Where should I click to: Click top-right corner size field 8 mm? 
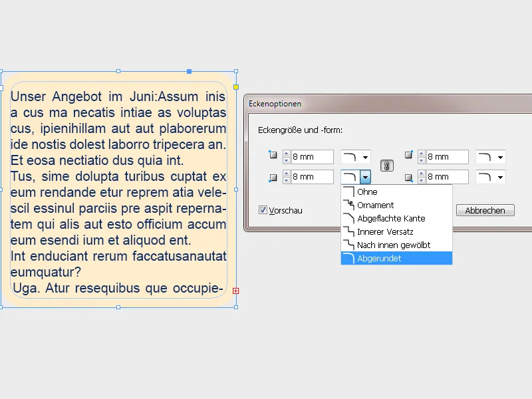pos(447,157)
